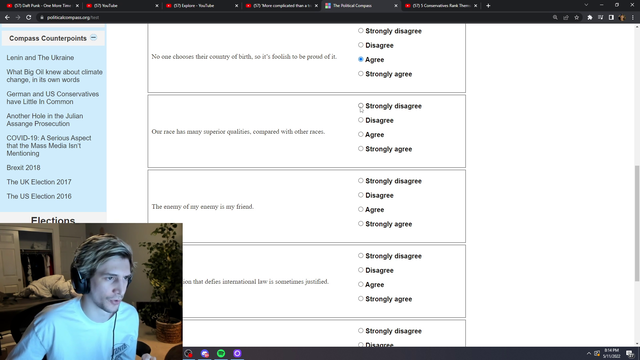Open the media control icon in toolbar
The width and height of the screenshot is (640, 360).
click(x=600, y=18)
